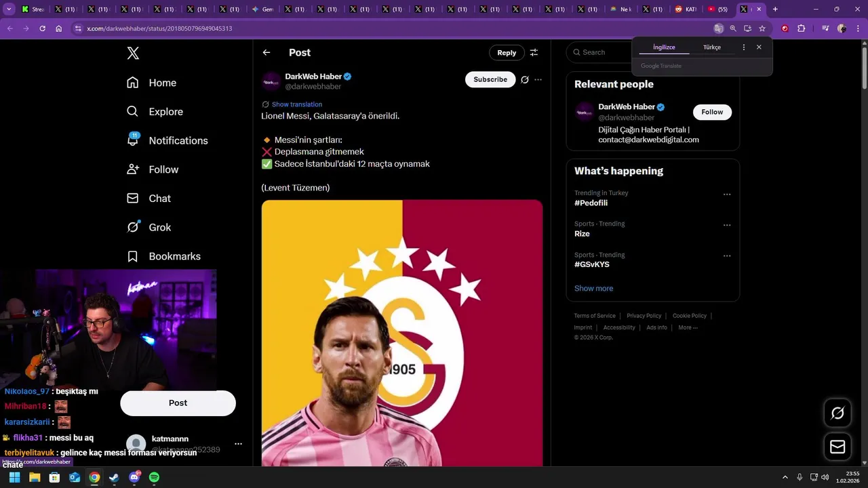Open the Privacy Policy footer link

coord(644,316)
